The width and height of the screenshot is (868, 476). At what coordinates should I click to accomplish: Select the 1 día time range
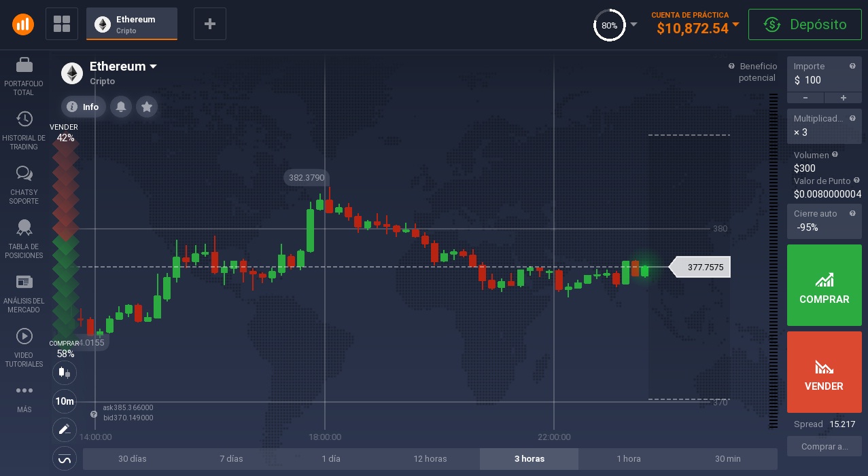click(331, 459)
